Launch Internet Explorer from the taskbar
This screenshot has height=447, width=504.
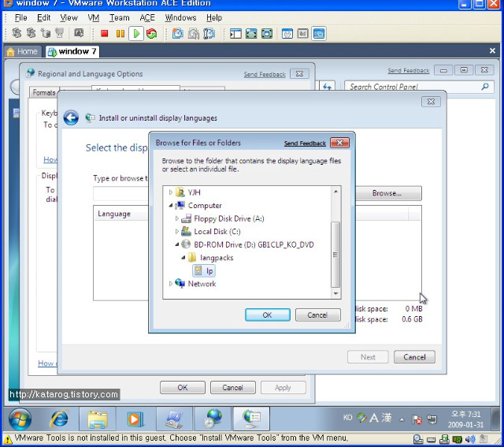[x=60, y=419]
